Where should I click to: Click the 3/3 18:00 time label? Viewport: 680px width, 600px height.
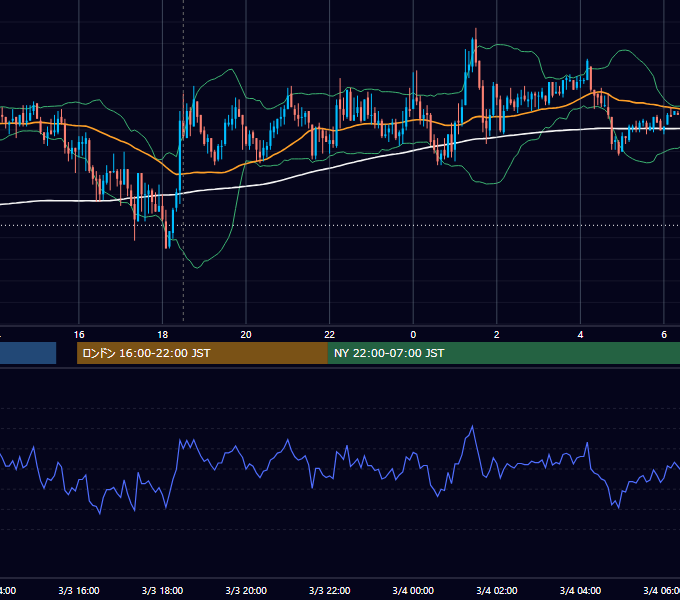[x=162, y=590]
